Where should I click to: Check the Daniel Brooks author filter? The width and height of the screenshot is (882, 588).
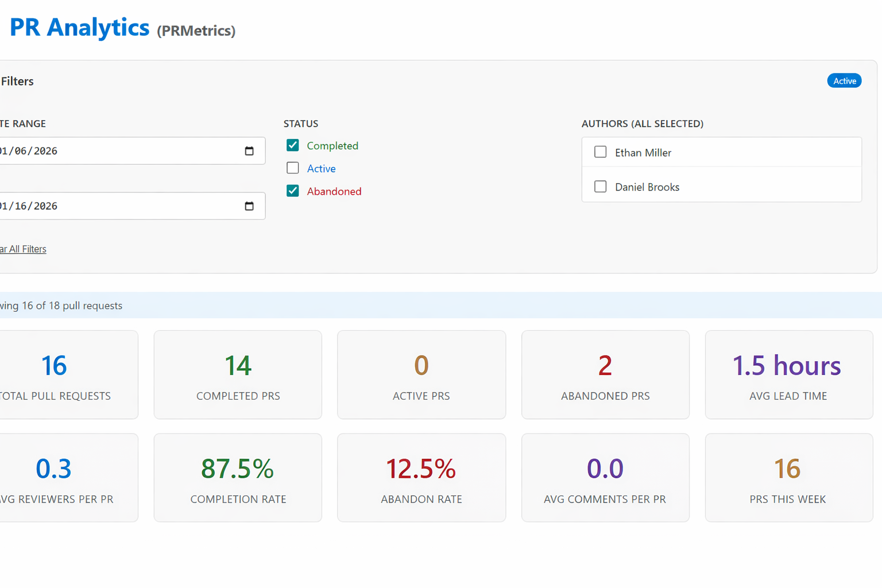tap(600, 186)
